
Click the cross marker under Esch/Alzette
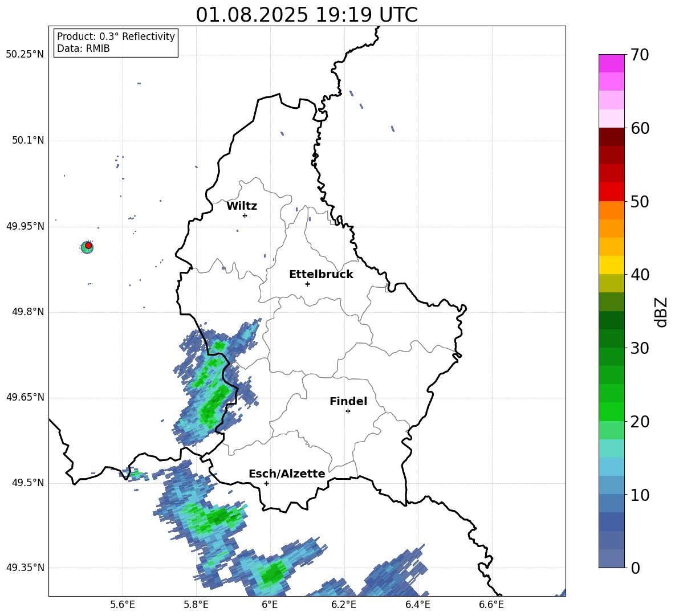point(266,483)
